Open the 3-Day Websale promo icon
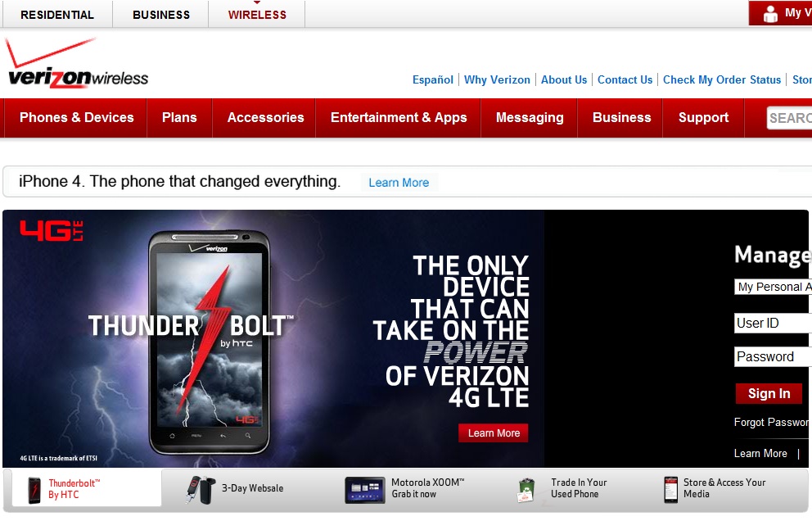Image resolution: width=812 pixels, height=521 pixels. coord(200,489)
